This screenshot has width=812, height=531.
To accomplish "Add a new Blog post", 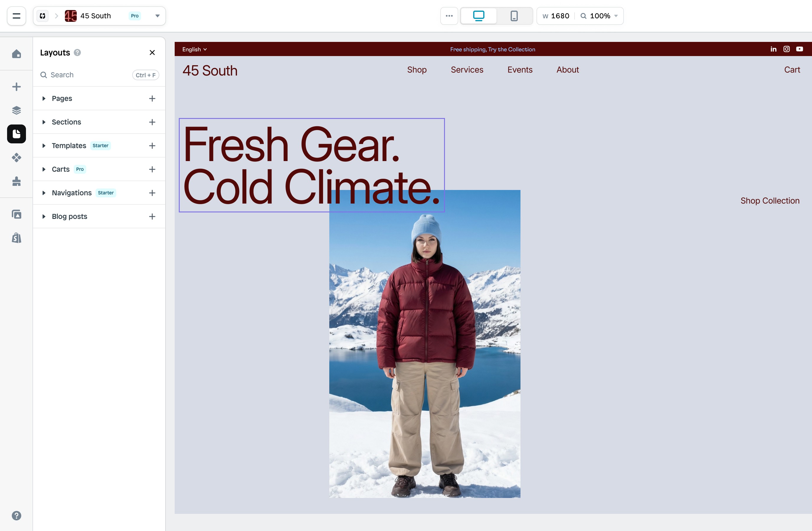I will tap(152, 217).
